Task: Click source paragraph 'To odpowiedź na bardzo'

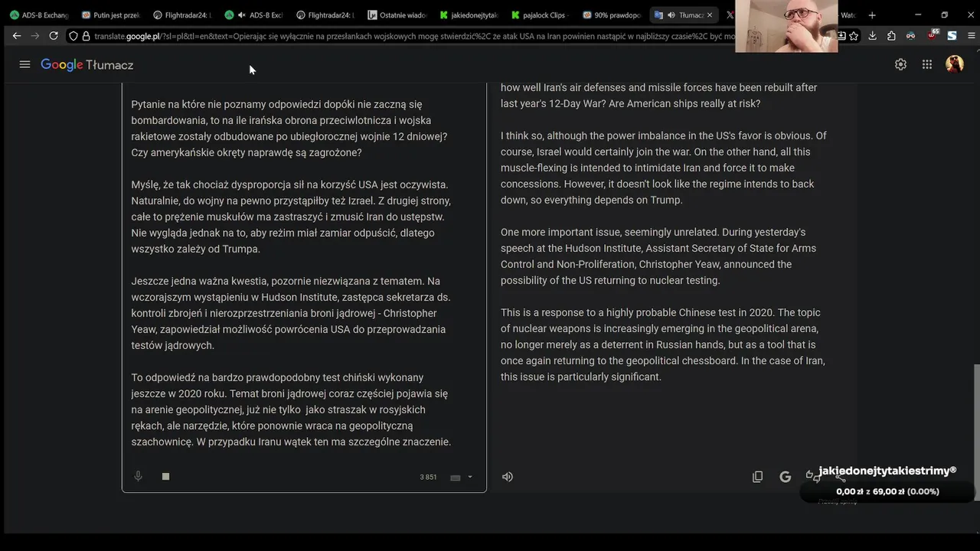Action: 291,409
